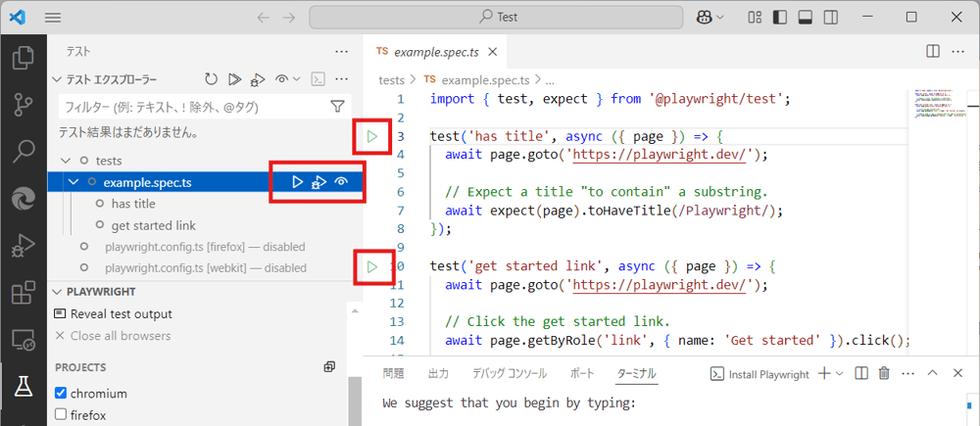Select Install Playwright terminal

(760, 374)
